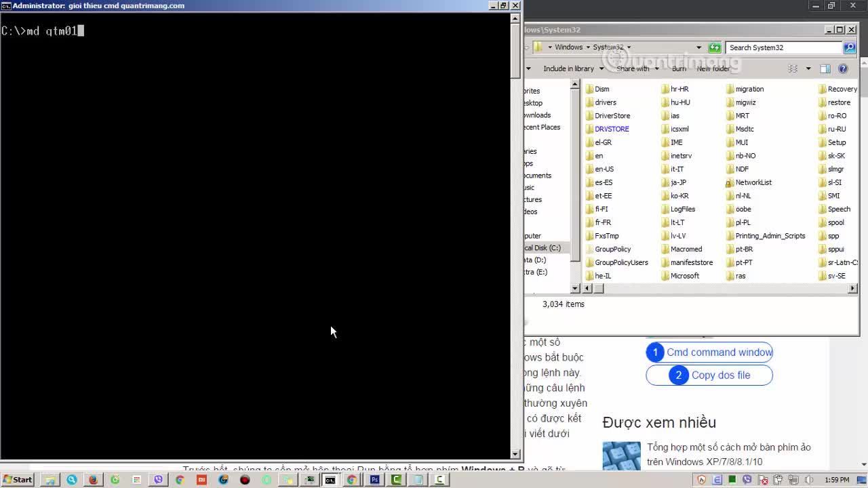868x488 pixels.
Task: Click the volume speaker tray icon
Action: coord(808,480)
